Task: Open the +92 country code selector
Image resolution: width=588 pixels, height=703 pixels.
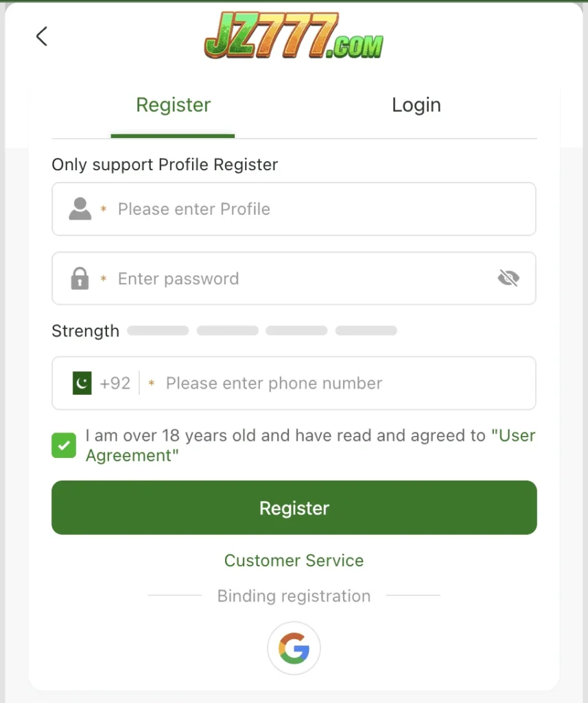Action: coord(115,383)
